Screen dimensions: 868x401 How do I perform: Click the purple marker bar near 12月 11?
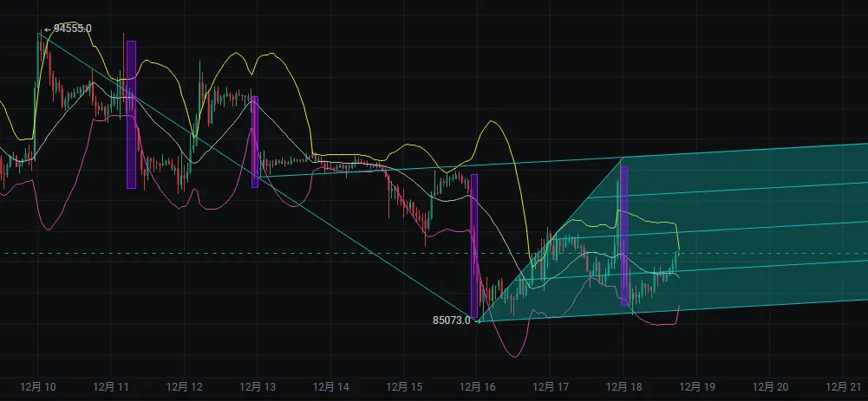pyautogui.click(x=131, y=114)
